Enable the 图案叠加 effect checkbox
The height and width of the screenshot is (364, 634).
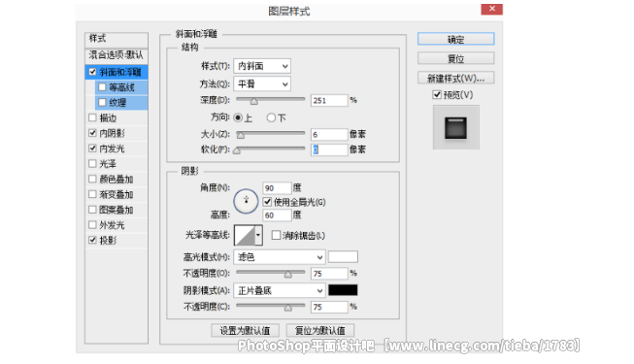coord(92,210)
